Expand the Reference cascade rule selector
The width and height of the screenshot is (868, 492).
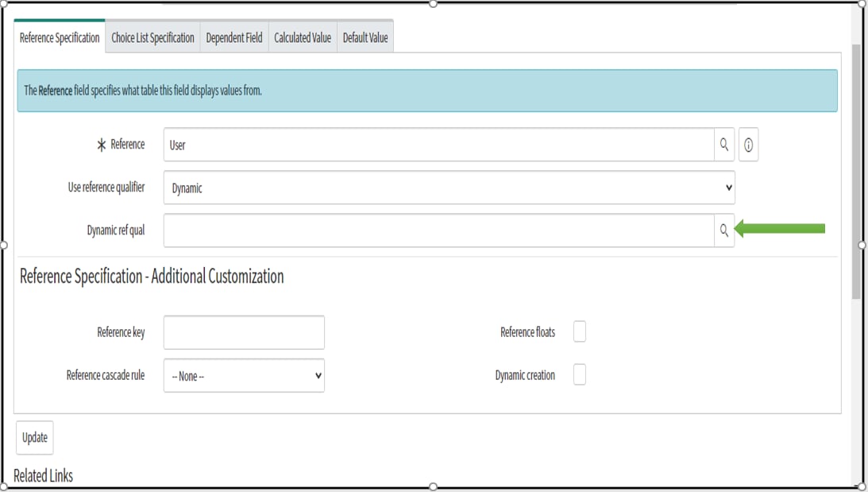click(x=243, y=375)
